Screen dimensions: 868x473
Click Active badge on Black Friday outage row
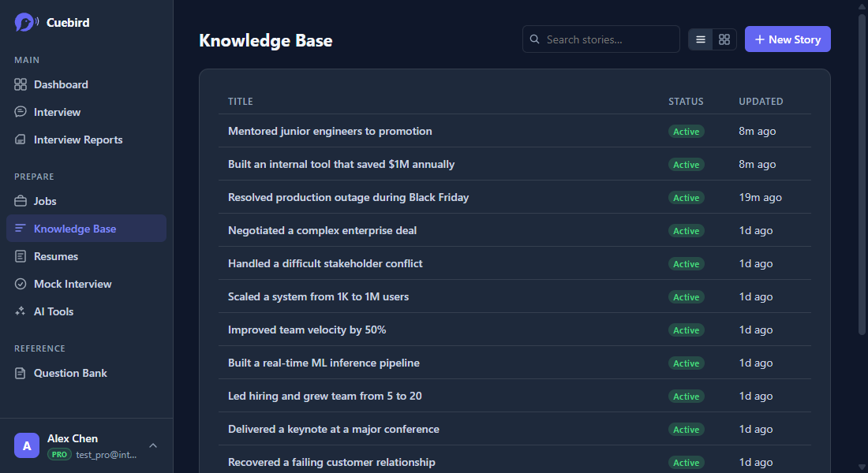[x=686, y=198]
